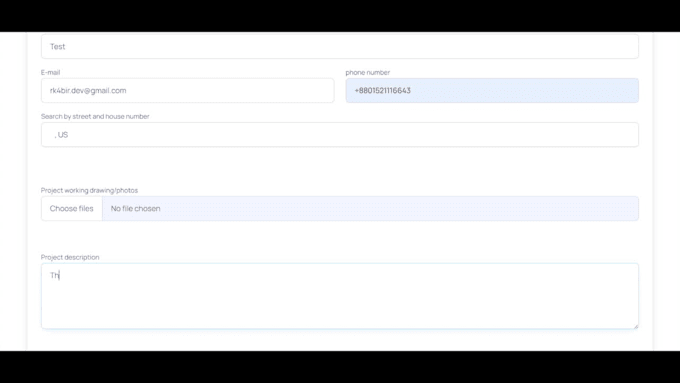
Task: Click the Project description label
Action: click(x=70, y=257)
